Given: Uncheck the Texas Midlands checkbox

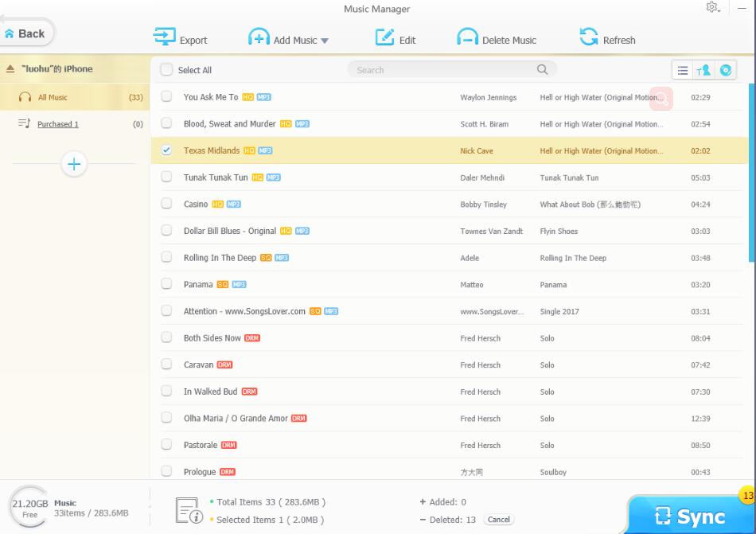Looking at the screenshot, I should coord(166,150).
